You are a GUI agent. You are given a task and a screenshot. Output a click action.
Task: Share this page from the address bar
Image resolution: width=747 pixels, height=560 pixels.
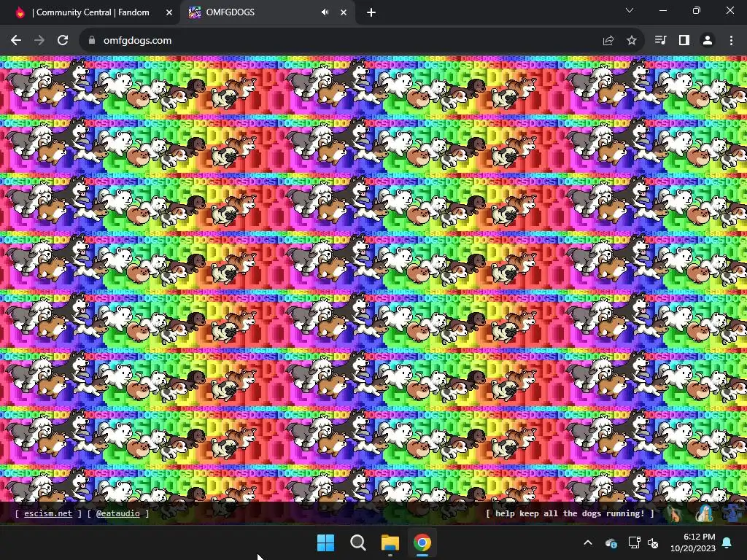[608, 41]
